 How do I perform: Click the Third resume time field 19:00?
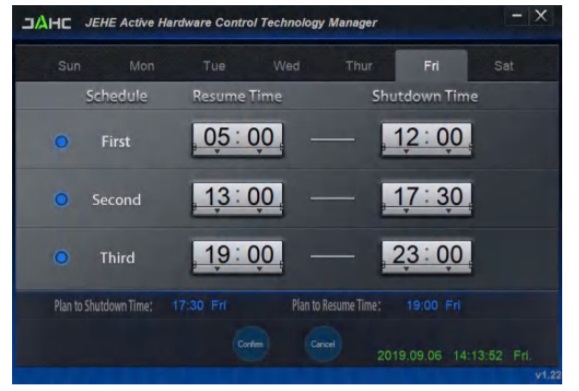click(x=238, y=257)
